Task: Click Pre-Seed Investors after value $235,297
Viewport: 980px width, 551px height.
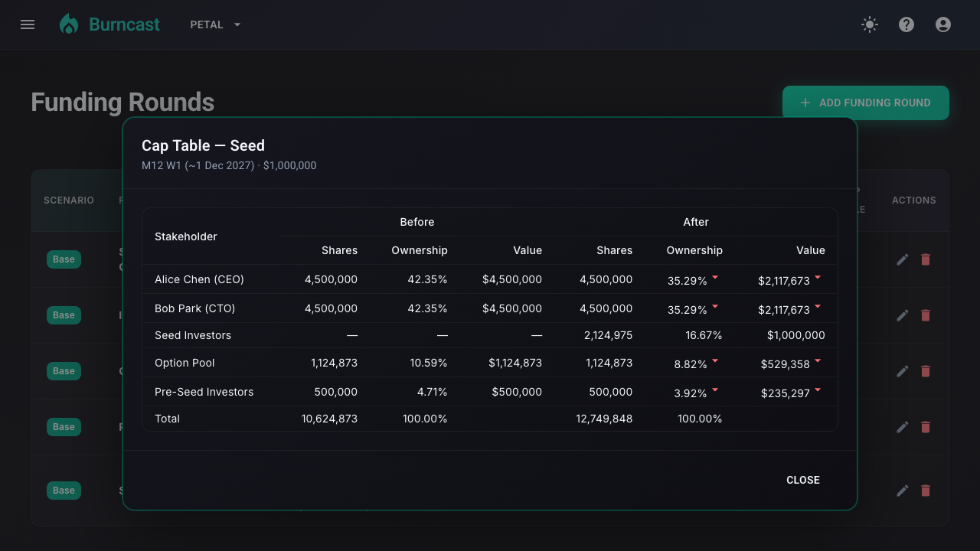Action: coord(786,393)
